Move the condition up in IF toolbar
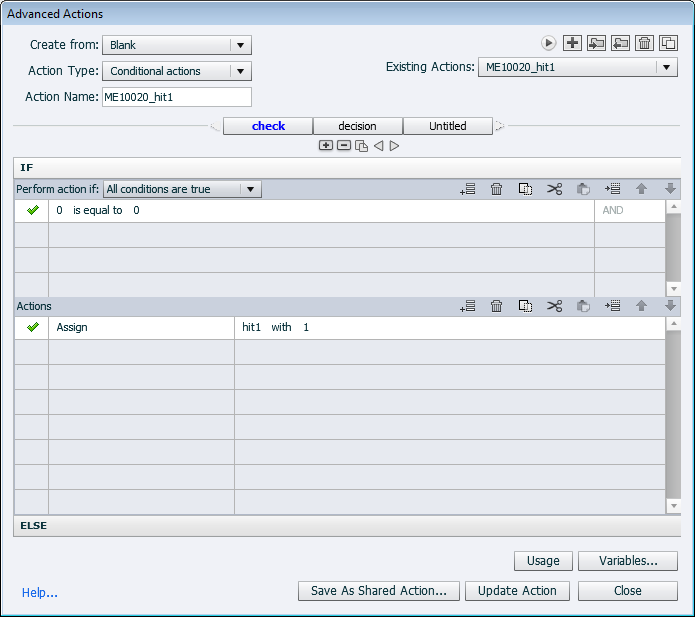The image size is (695, 617). (x=641, y=189)
